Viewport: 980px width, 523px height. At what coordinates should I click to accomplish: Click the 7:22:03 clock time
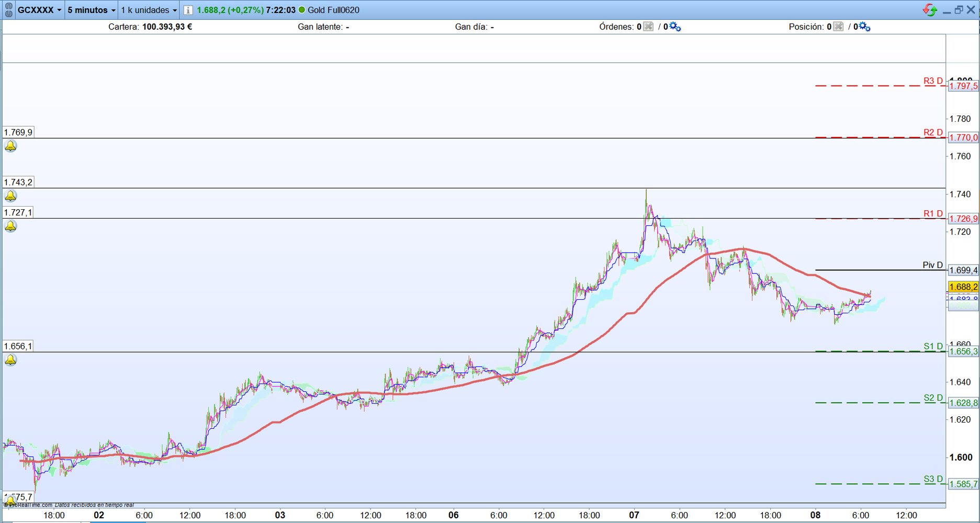click(280, 10)
